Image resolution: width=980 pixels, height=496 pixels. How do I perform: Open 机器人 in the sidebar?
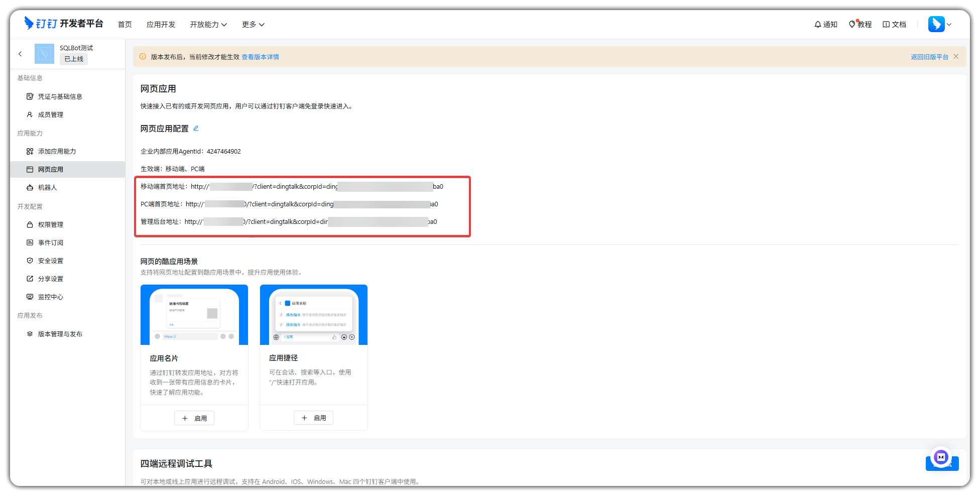[48, 188]
